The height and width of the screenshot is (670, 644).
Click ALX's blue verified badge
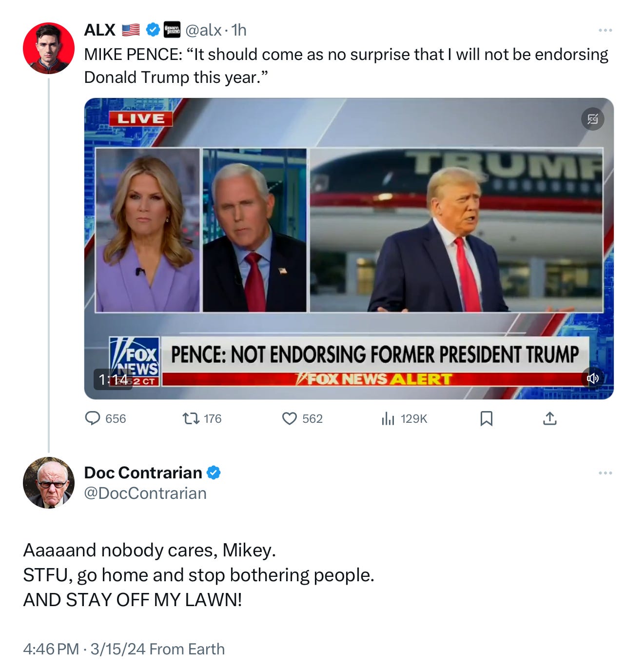153,30
